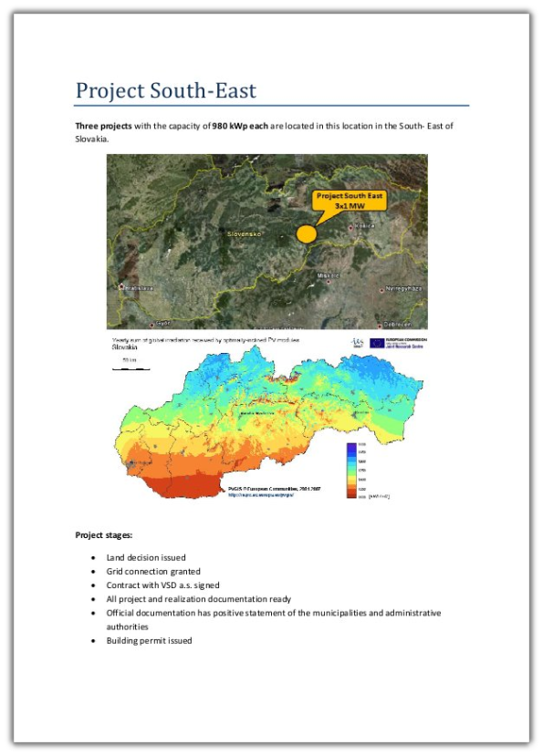Click the bold "980 kWp each" text
The image size is (543, 756).
(240, 126)
